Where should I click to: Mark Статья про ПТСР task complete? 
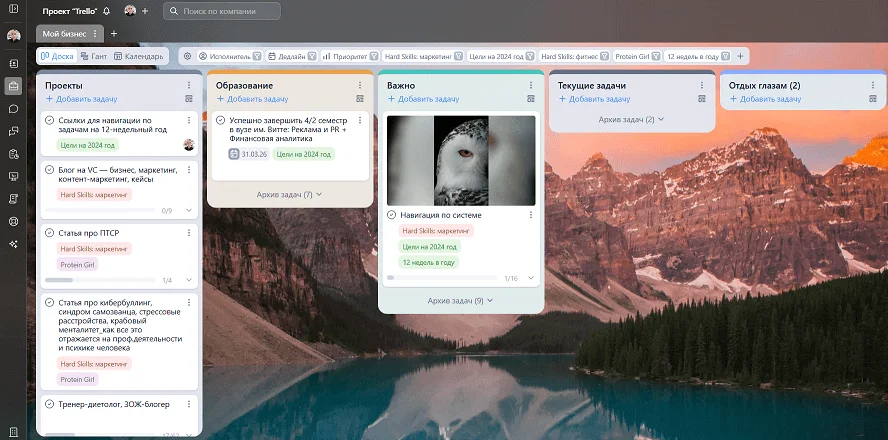tap(49, 233)
